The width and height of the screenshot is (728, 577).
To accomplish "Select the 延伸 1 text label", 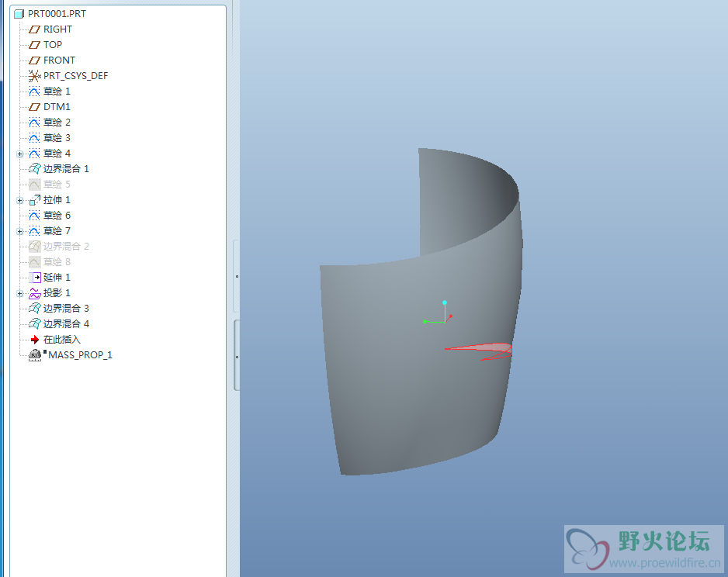I will coord(57,278).
